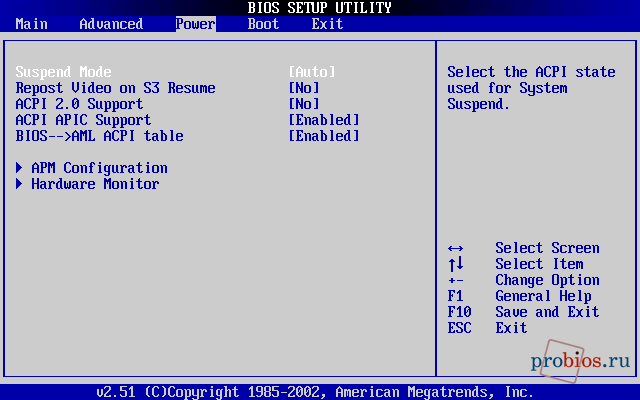Change Repost Video on S3 Resume [No] value
Screen dimensions: 640x400
point(304,88)
